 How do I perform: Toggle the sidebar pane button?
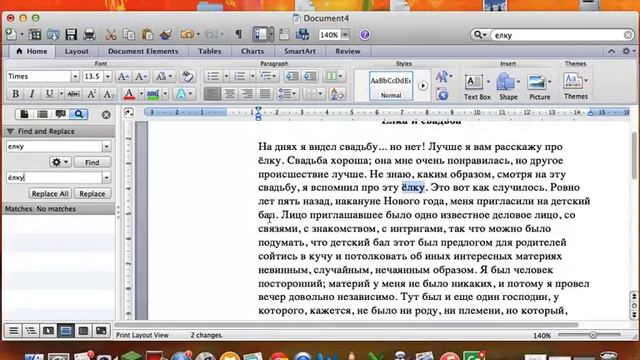260,35
